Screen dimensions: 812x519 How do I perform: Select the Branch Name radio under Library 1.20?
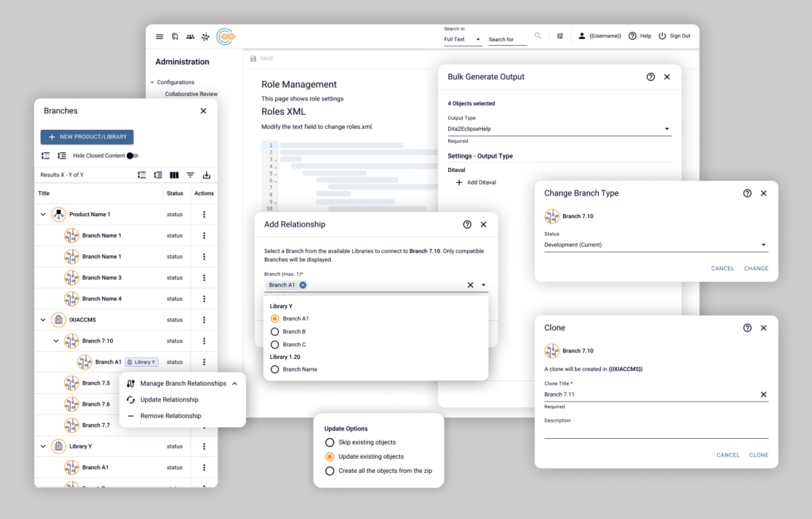[275, 369]
